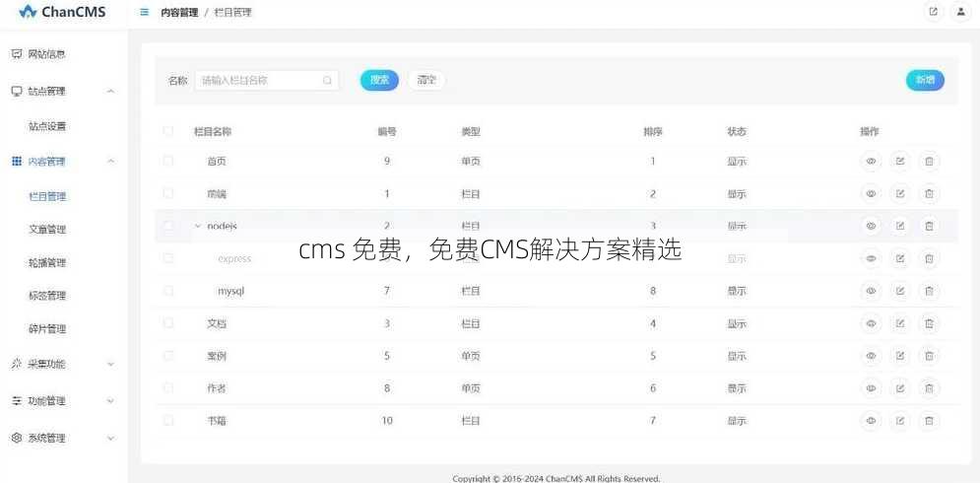Click the 栏目名称 column header
980x483 pixels.
pyautogui.click(x=213, y=132)
